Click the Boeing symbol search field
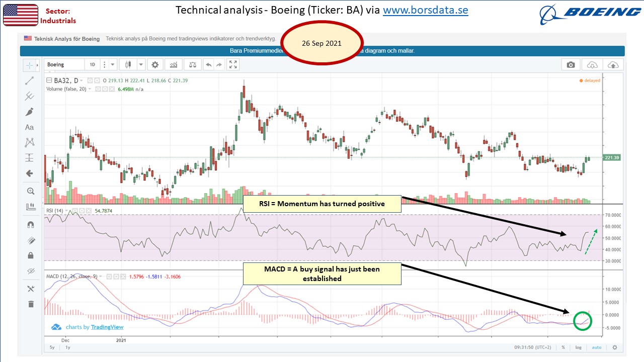Image resolution: width=644 pixels, height=362 pixels. coord(64,64)
